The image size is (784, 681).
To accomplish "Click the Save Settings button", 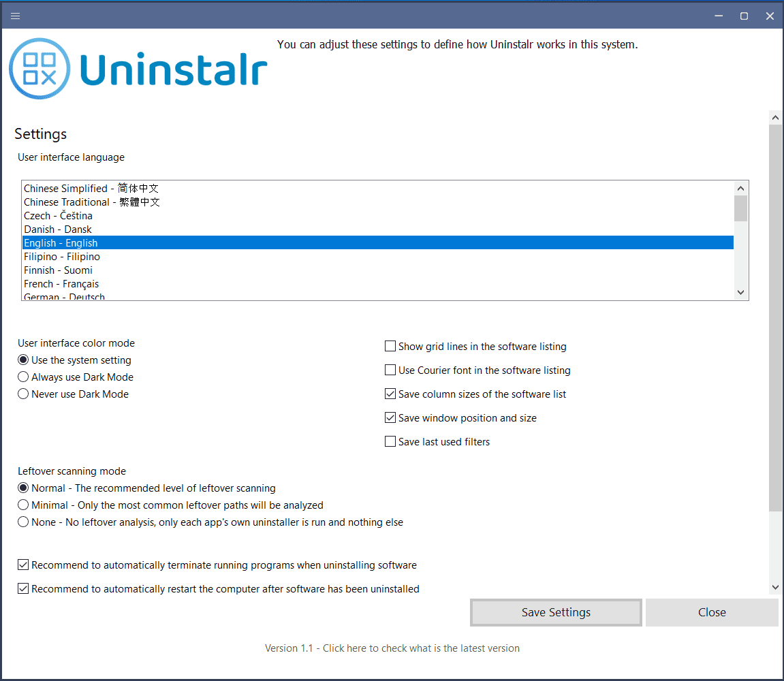I will pyautogui.click(x=556, y=612).
